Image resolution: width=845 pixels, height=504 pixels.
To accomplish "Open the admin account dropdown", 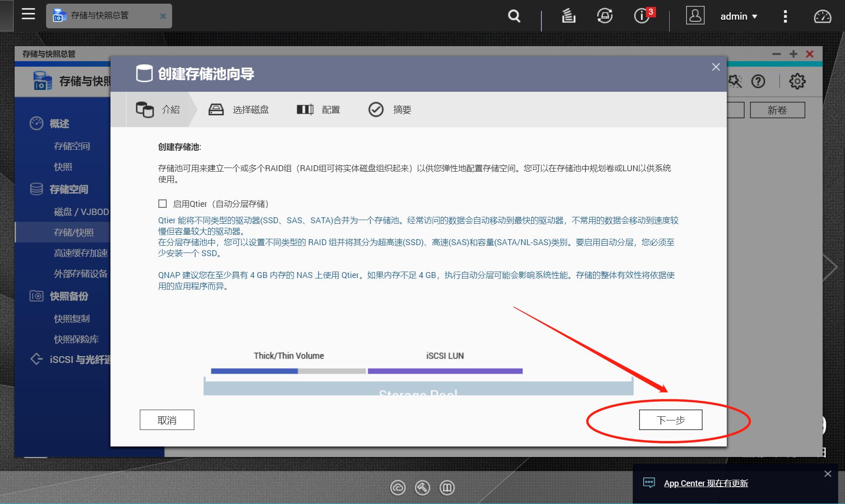I will click(x=738, y=16).
